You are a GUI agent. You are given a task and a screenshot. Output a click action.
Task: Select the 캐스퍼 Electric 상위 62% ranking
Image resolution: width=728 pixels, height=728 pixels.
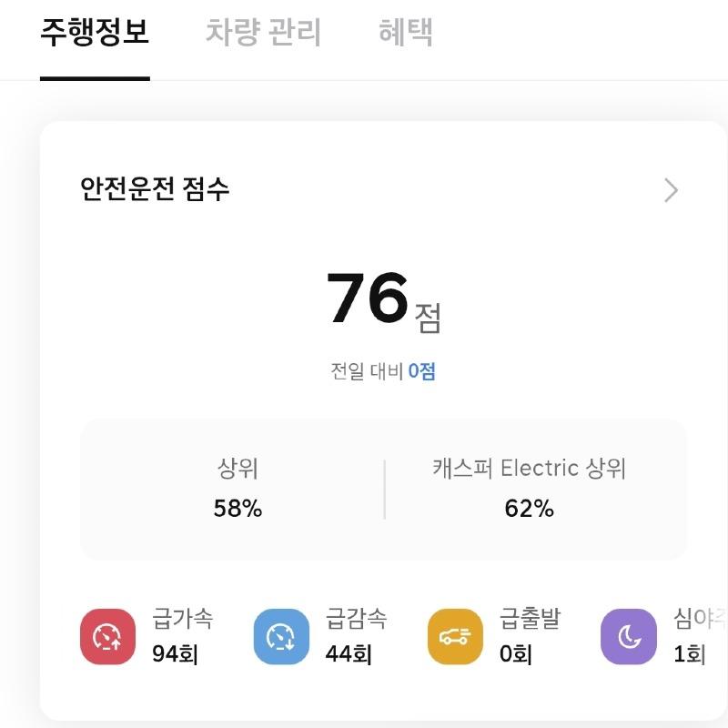(x=530, y=489)
